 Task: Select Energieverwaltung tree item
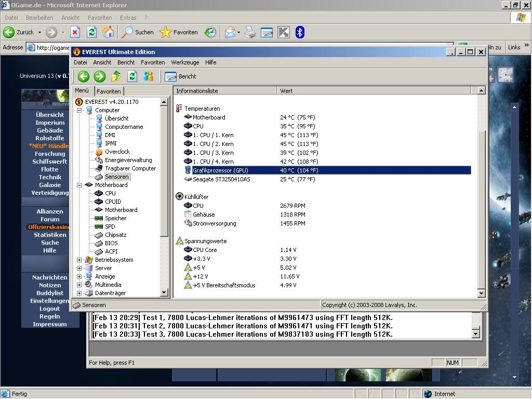pyautogui.click(x=128, y=160)
